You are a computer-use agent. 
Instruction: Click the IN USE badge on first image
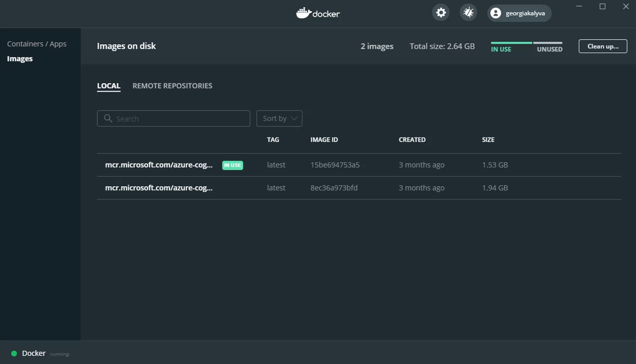(x=232, y=165)
